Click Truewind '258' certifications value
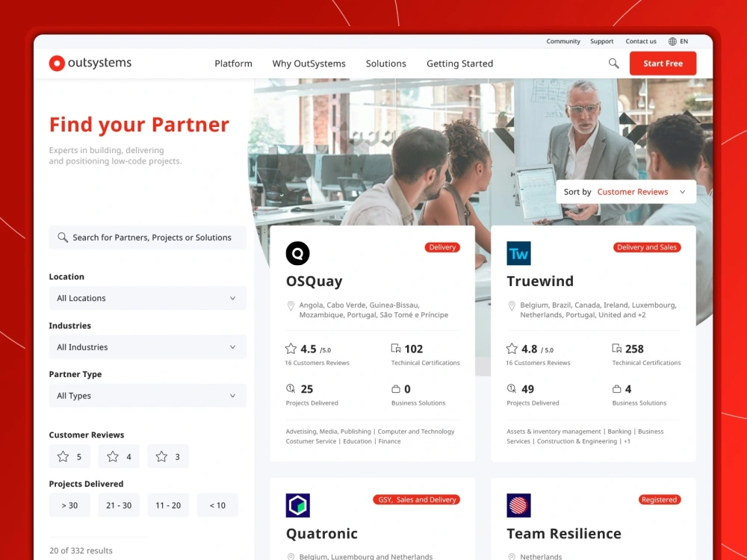 coord(634,349)
